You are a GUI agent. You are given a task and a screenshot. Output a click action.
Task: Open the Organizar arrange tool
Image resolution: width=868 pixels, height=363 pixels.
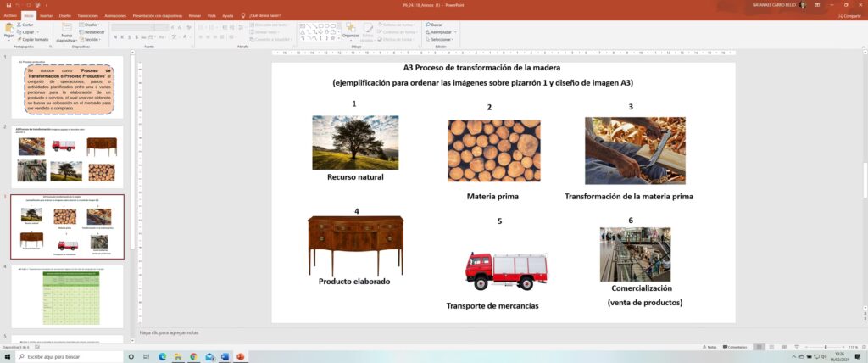pyautogui.click(x=352, y=28)
